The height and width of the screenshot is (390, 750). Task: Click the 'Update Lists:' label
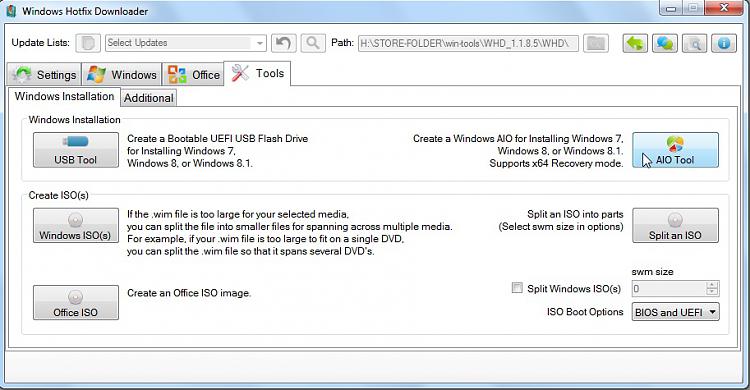point(40,43)
